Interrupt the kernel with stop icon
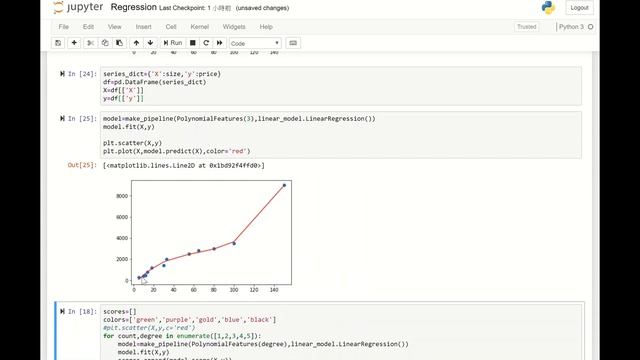 pos(193,43)
